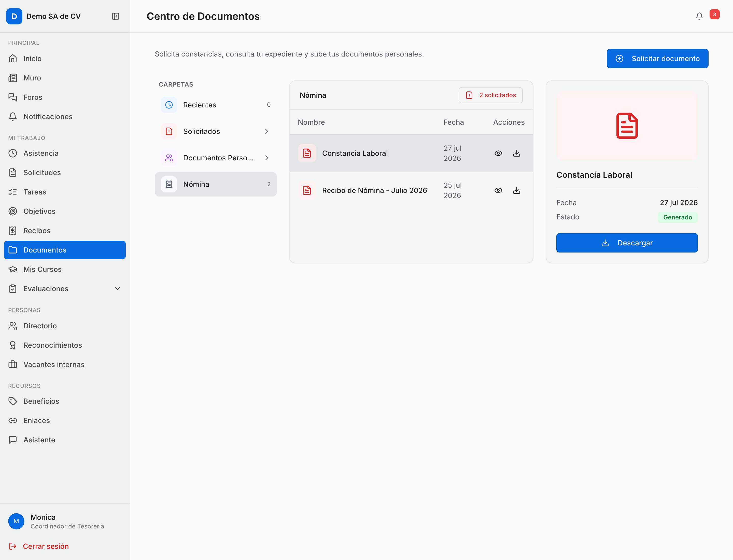Click the Descargar button in detail panel
This screenshot has height=560, width=733.
(x=627, y=243)
